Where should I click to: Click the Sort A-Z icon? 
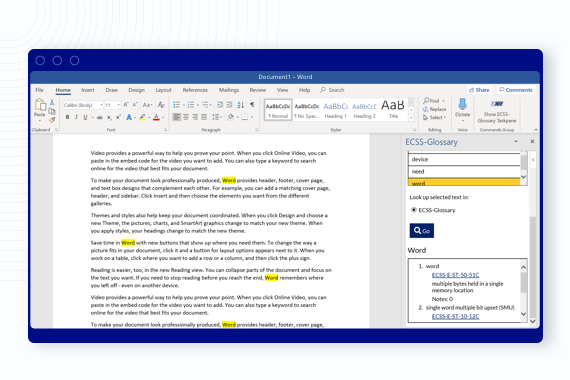tap(241, 105)
